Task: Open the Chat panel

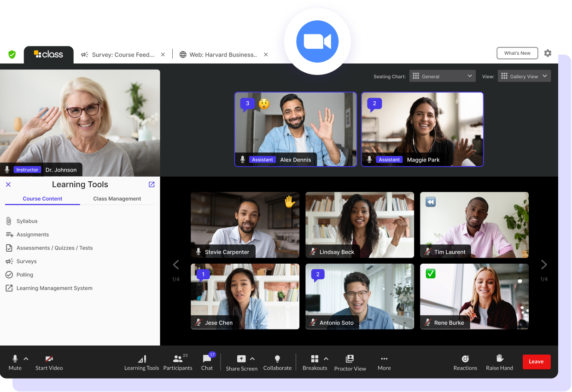Action: [x=207, y=359]
